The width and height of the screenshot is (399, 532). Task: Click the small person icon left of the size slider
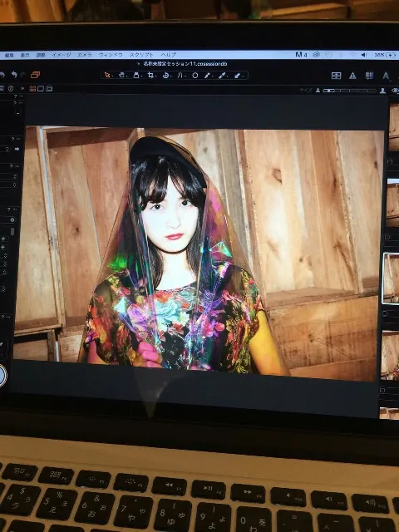click(x=318, y=91)
